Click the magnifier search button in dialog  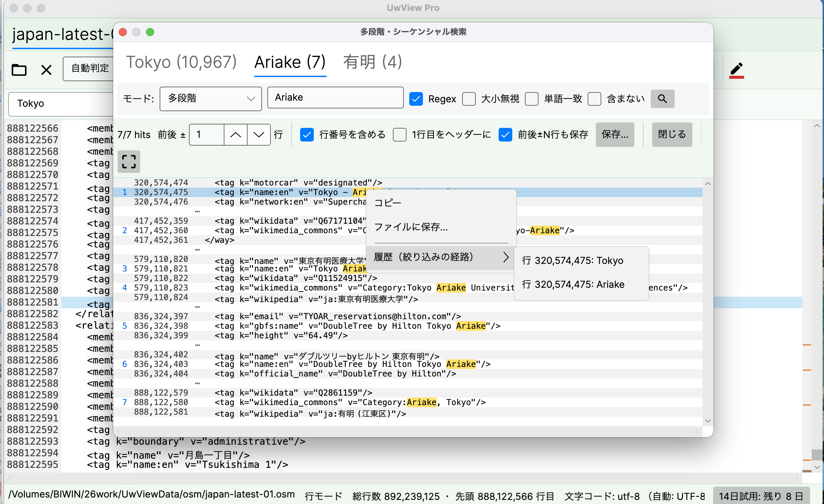[662, 99]
